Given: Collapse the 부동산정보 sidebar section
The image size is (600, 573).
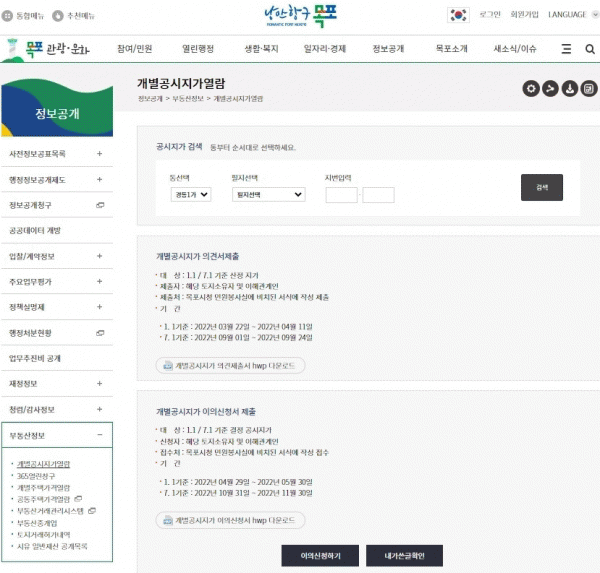Looking at the screenshot, I should [99, 436].
